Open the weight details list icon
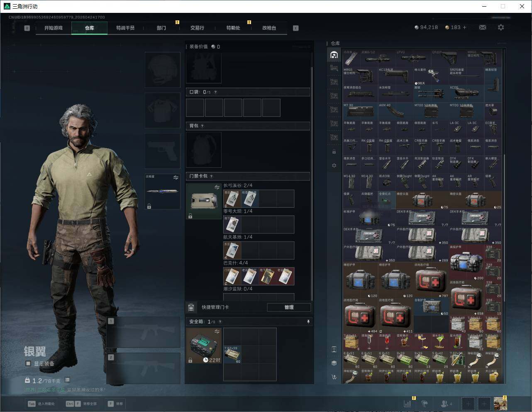The width and height of the screenshot is (532, 412). point(67,380)
